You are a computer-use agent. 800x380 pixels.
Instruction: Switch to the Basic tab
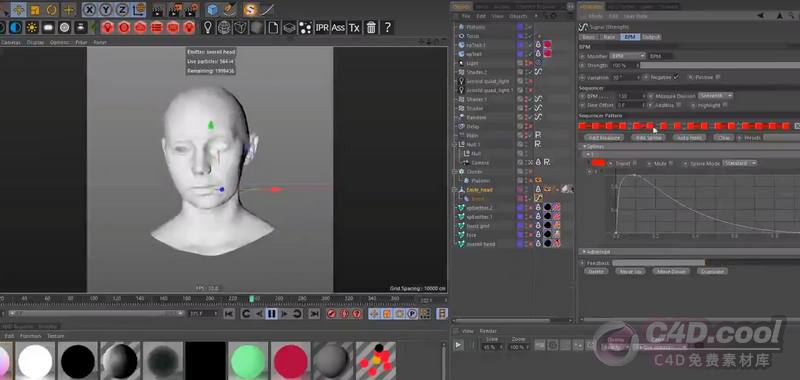(x=589, y=37)
